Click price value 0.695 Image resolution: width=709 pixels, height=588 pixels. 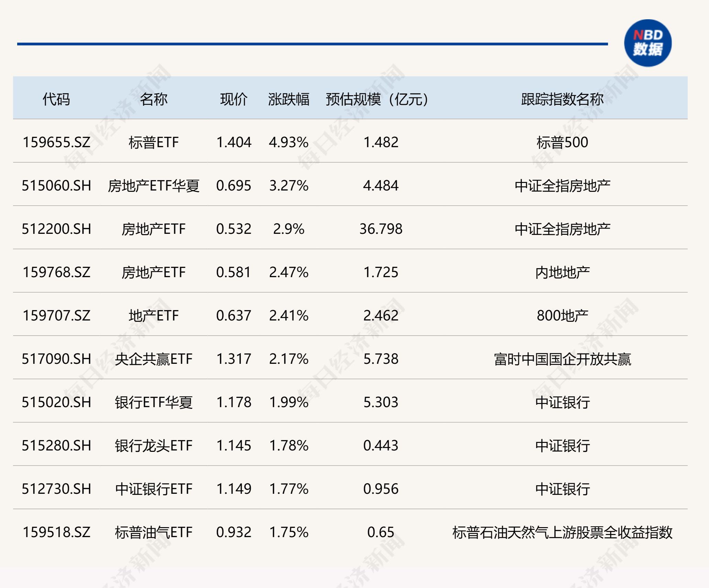(234, 186)
